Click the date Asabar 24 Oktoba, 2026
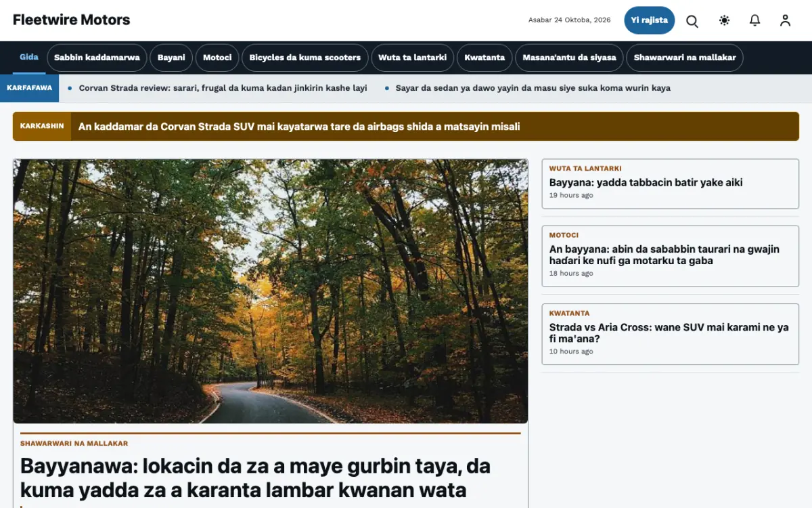 click(x=569, y=20)
